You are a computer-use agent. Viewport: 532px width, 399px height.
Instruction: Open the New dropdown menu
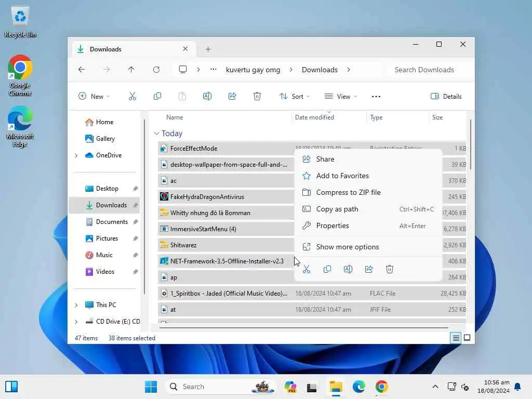coord(94,96)
